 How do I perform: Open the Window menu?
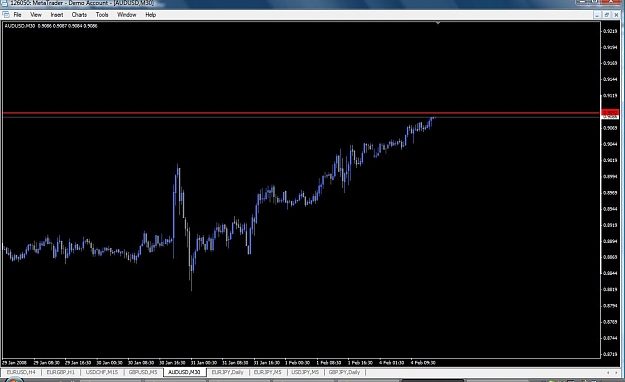click(x=127, y=15)
